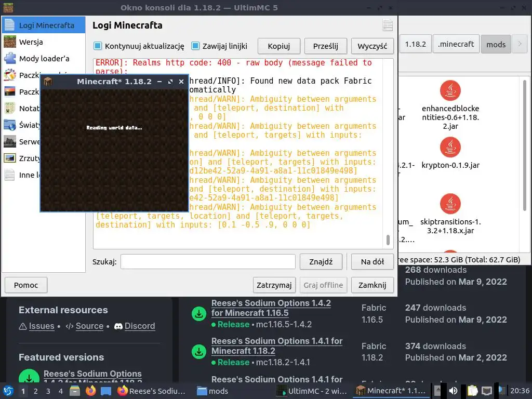Open Logi Minecrafta page in sidebar
This screenshot has width=532, height=399.
point(44,25)
